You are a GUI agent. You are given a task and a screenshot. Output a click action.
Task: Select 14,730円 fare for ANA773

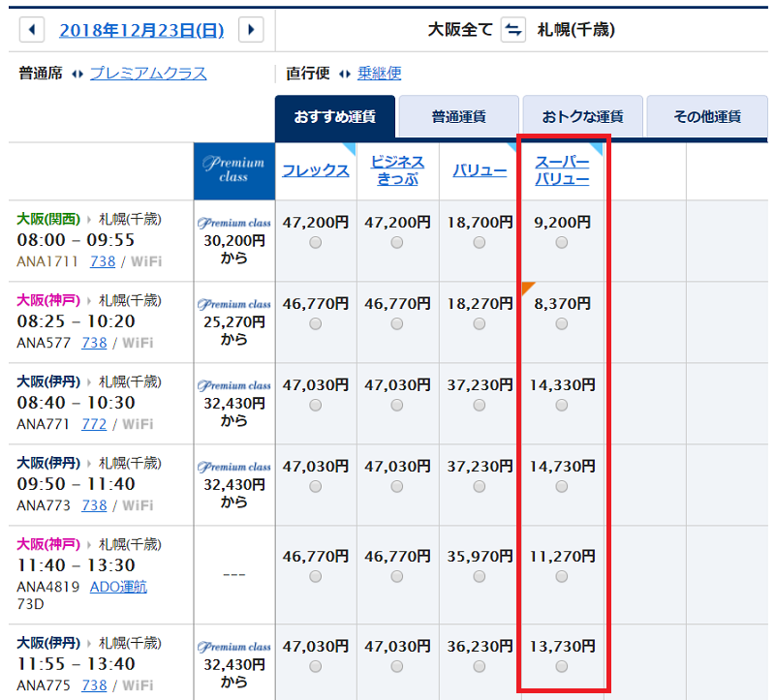click(562, 487)
